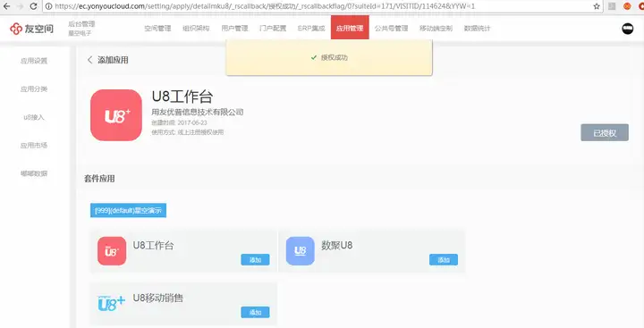Switch to the 应用管理 tab
This screenshot has width=644, height=328.
pos(350,28)
